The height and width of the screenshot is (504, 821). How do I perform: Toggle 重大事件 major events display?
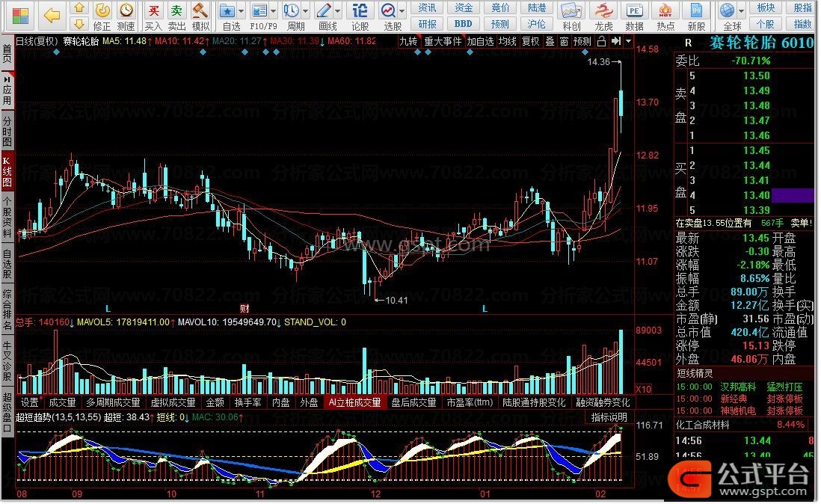[443, 41]
